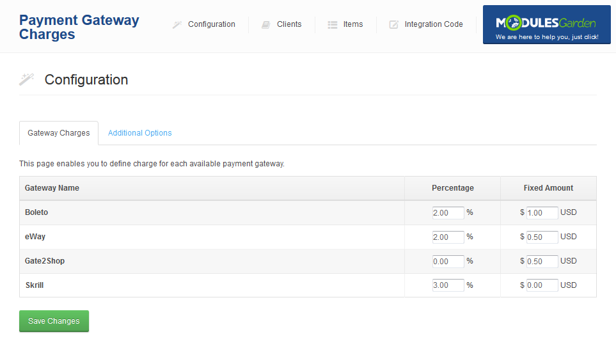Edit the eWay percentage field
The image size is (616, 364).
[x=448, y=237]
